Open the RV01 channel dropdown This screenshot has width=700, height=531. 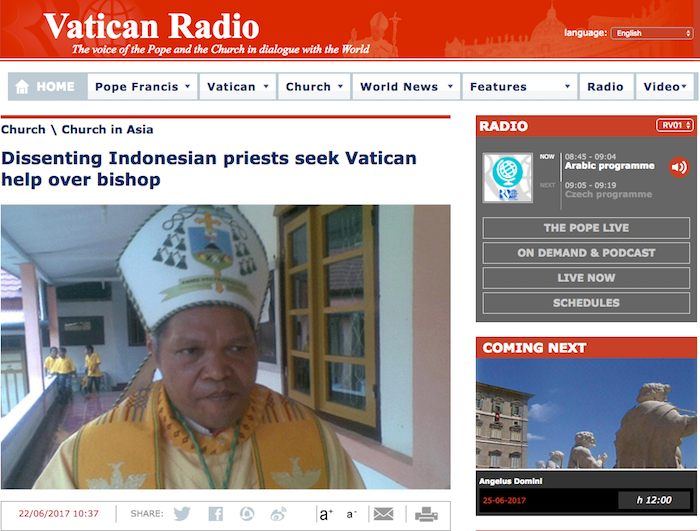(x=675, y=125)
